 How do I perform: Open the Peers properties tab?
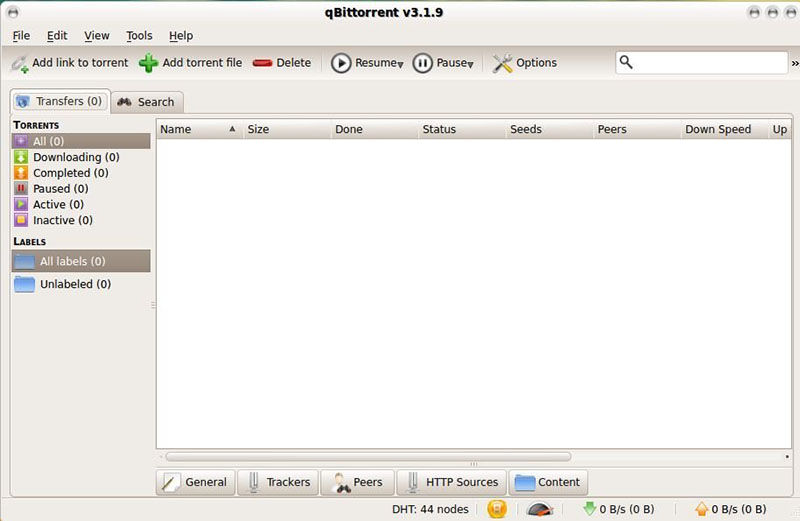coord(357,482)
